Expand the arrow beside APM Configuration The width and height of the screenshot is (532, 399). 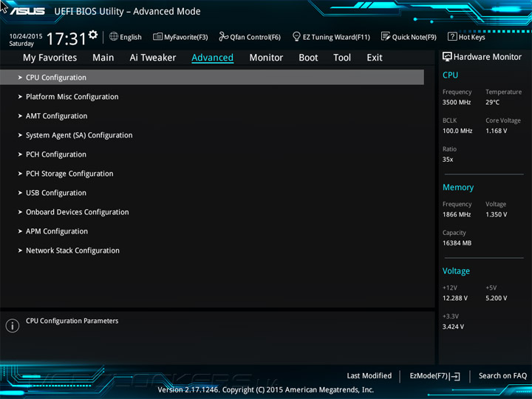20,231
